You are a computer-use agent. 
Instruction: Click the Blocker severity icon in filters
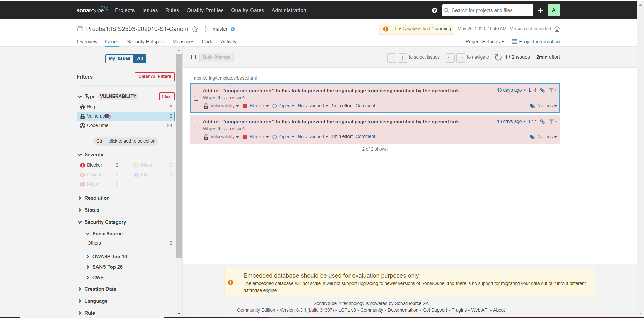click(83, 165)
